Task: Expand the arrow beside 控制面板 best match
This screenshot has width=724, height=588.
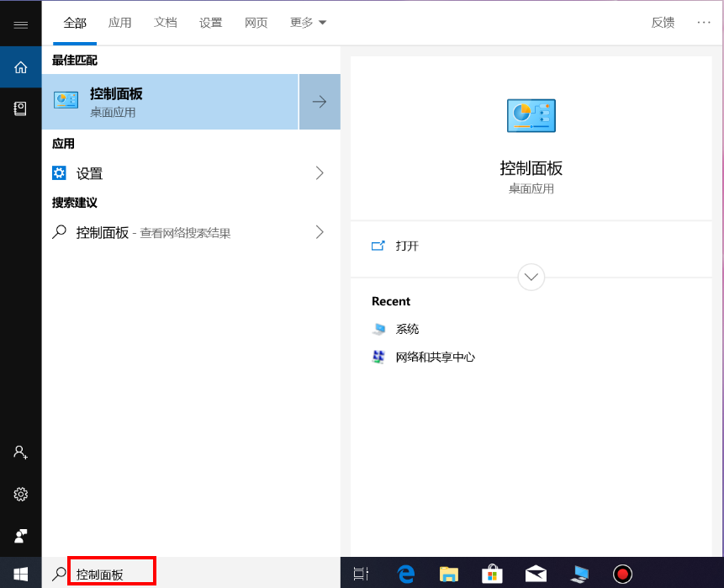Action: tap(320, 102)
